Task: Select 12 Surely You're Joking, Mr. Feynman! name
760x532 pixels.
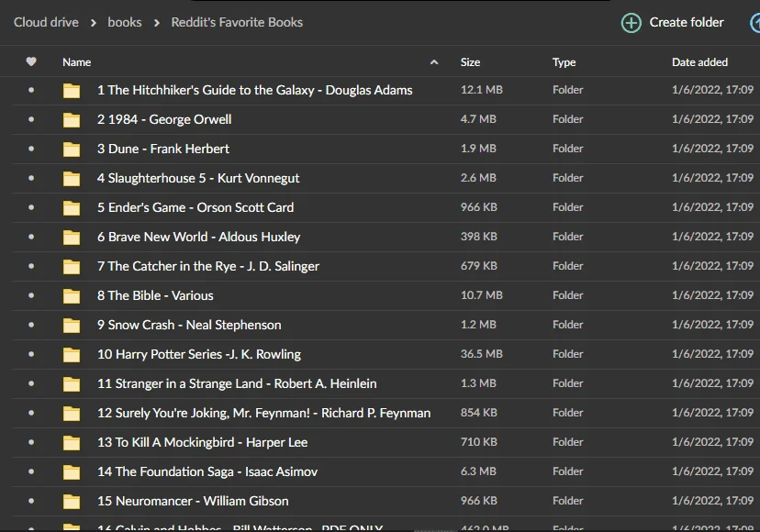Action: tap(263, 413)
